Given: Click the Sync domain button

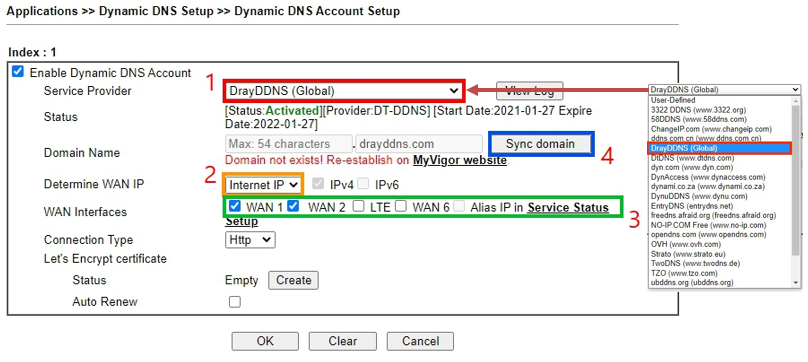Looking at the screenshot, I should click(x=541, y=144).
